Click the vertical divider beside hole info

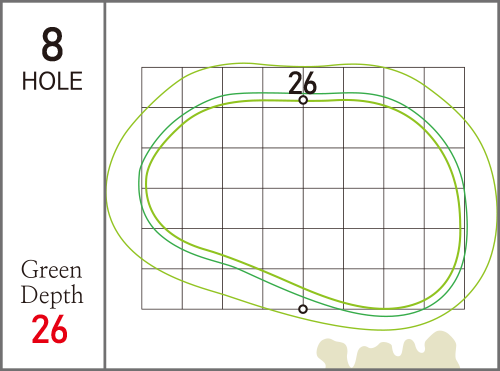(x=105, y=185)
